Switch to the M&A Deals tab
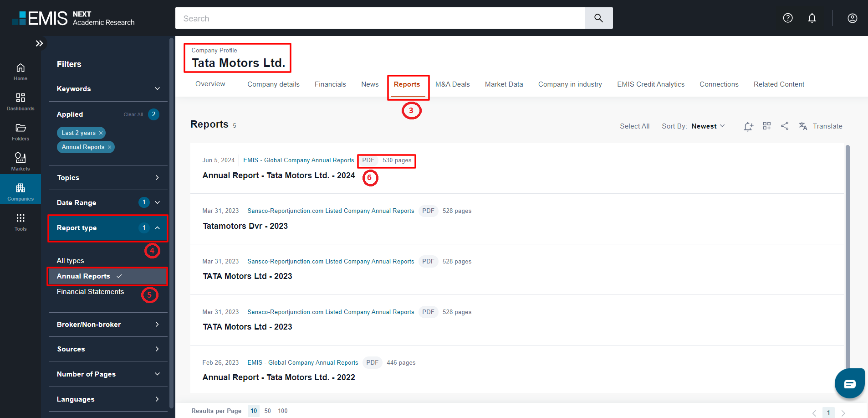The height and width of the screenshot is (418, 868). point(452,84)
